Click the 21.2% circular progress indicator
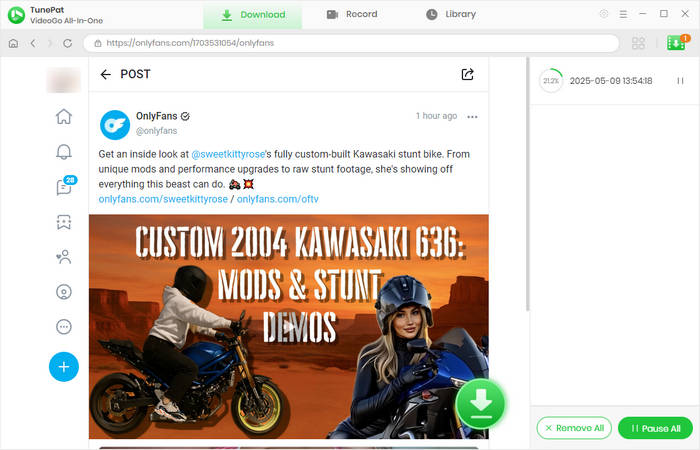This screenshot has width=700, height=450. pyautogui.click(x=550, y=81)
